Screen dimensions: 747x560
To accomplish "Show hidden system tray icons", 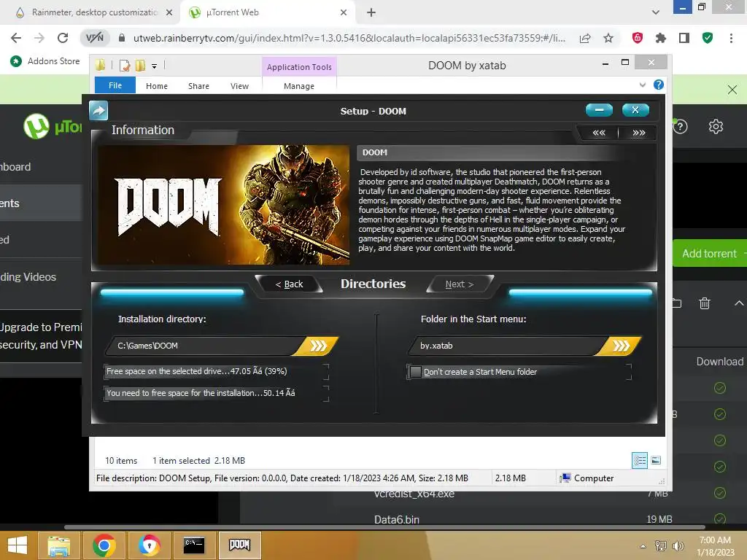I will tap(643, 546).
